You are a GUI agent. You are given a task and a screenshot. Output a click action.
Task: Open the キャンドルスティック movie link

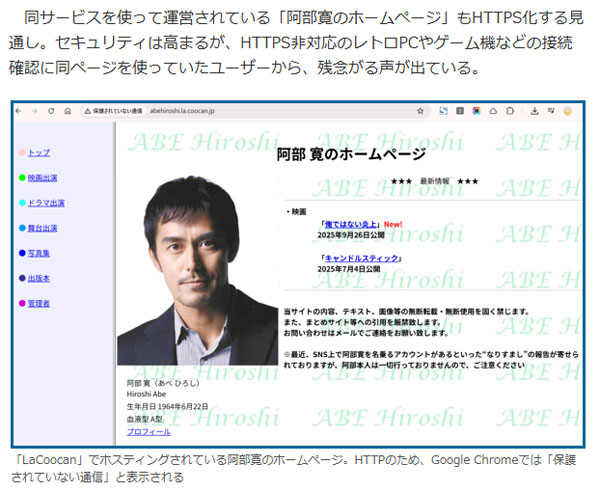[361, 259]
